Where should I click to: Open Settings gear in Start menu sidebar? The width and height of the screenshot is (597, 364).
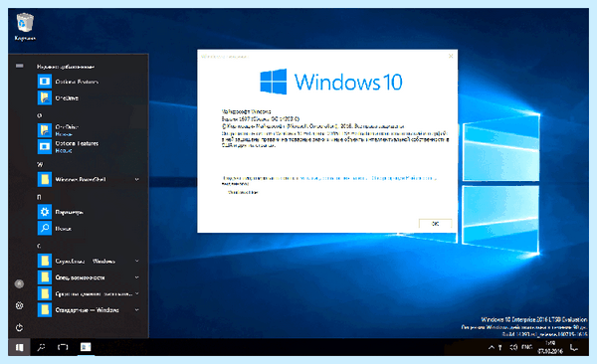(x=20, y=305)
